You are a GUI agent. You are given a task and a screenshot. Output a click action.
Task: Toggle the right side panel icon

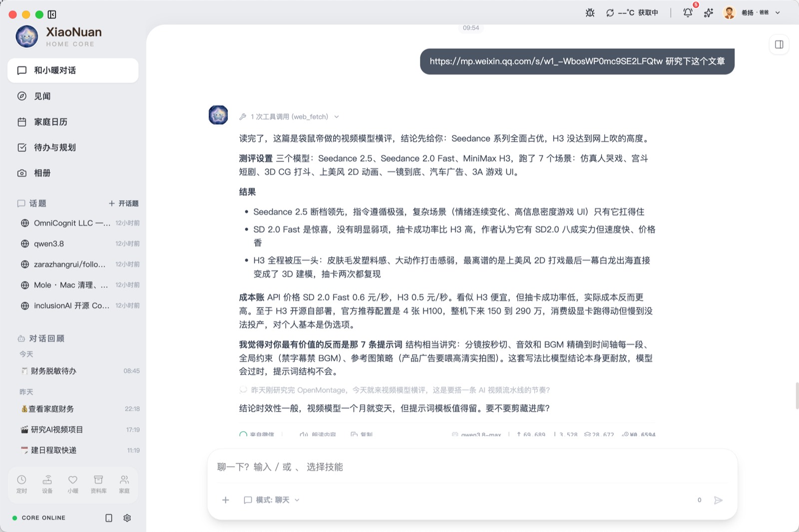(779, 44)
